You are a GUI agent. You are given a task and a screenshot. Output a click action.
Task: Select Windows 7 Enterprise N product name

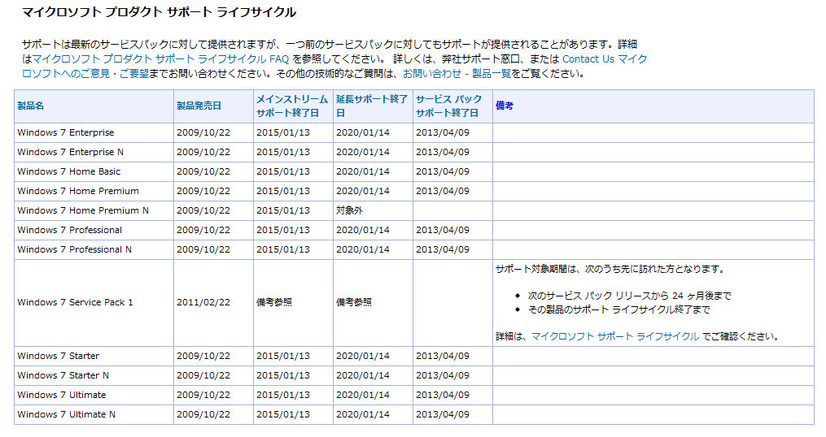pyautogui.click(x=70, y=152)
